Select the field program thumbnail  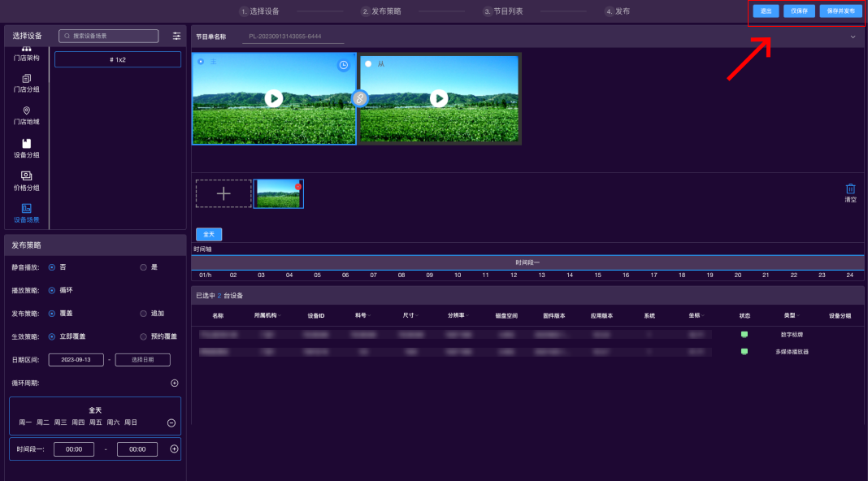[x=279, y=193]
